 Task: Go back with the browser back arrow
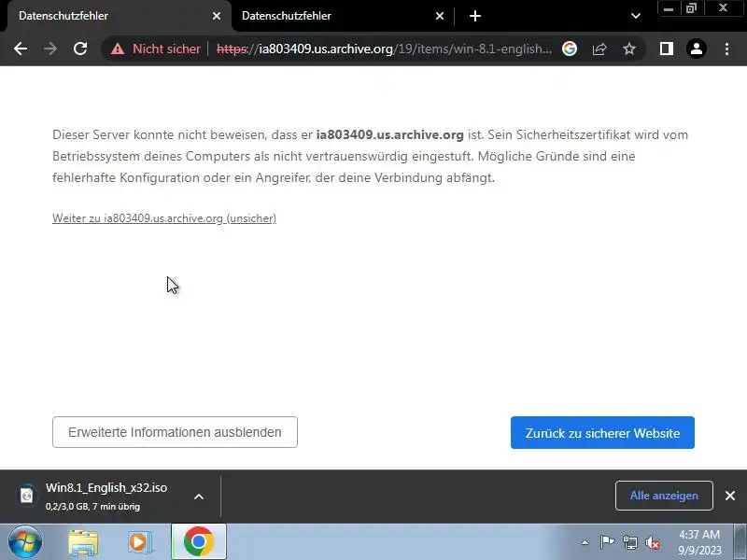click(21, 49)
